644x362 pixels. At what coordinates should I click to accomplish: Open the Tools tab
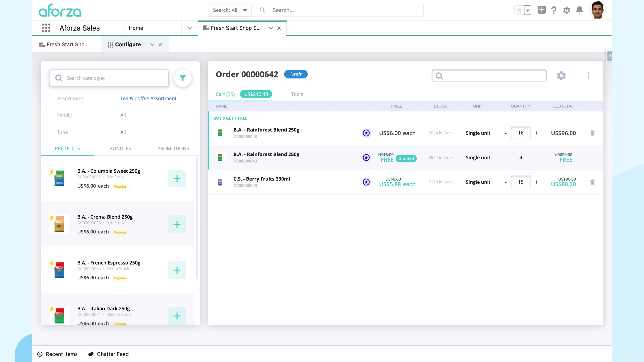(x=297, y=94)
